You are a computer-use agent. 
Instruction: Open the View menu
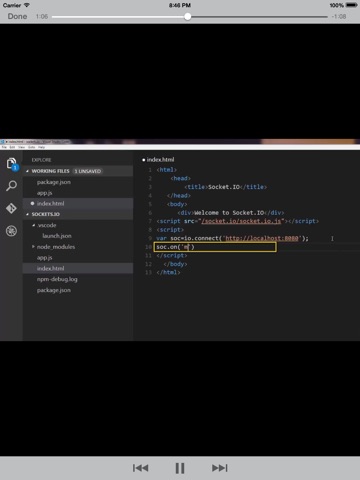(22, 147)
